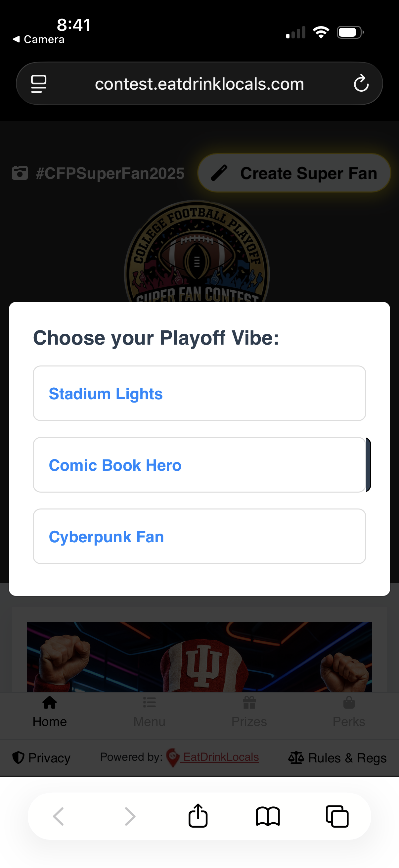Pick the Cyberpunk Fan vibe
Screen dimensions: 399x868
[199, 536]
